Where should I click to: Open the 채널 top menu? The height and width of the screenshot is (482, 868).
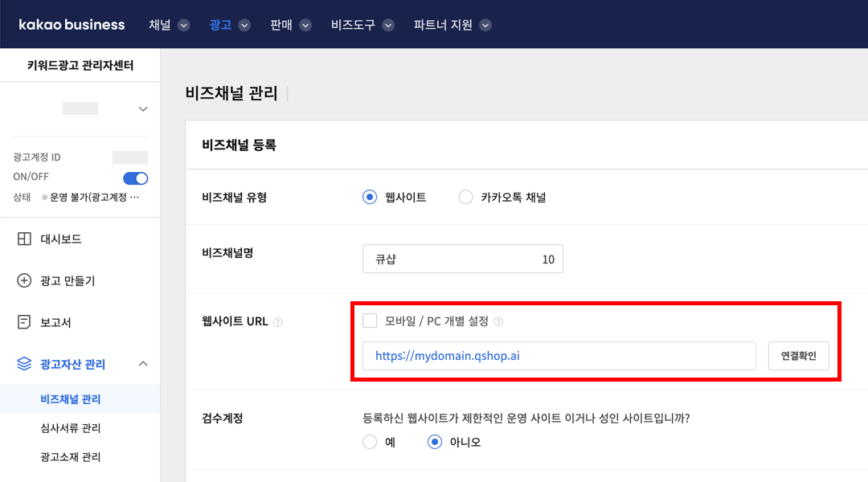159,25
